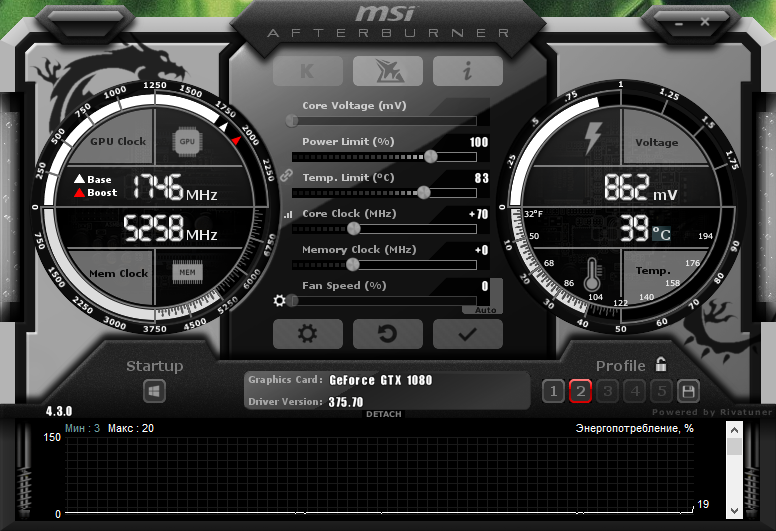
Task: Close the Afterburner window
Action: tap(705, 22)
